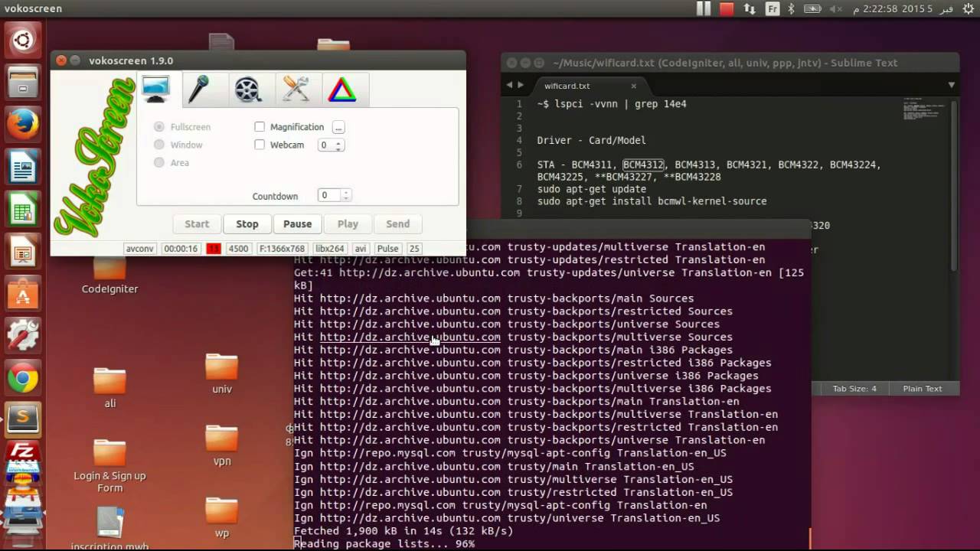The height and width of the screenshot is (551, 980).
Task: Launch Google Chrome from the launcher
Action: point(23,377)
